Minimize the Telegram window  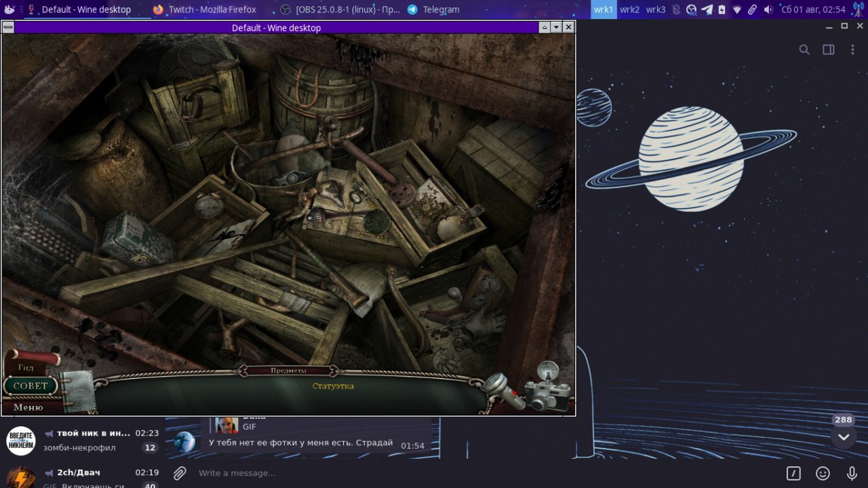[x=831, y=26]
